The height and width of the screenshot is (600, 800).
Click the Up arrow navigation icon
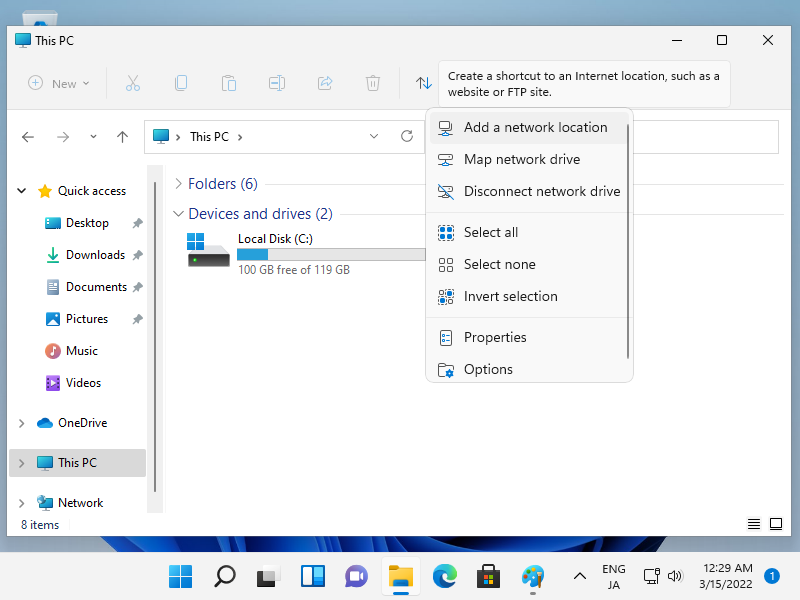[122, 137]
